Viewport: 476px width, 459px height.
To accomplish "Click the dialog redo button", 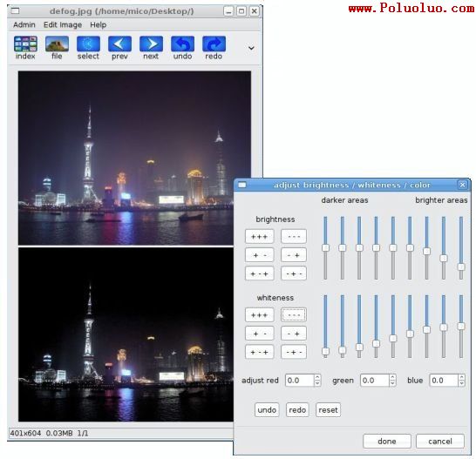I will 297,410.
